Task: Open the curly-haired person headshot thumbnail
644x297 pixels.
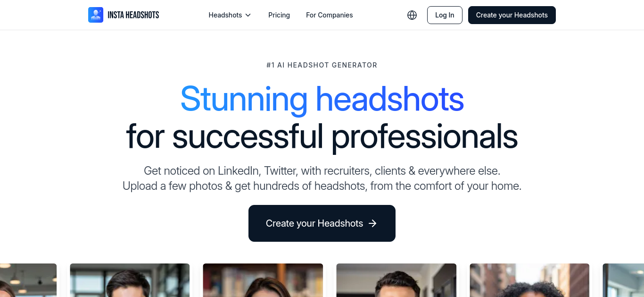Action: [529, 280]
